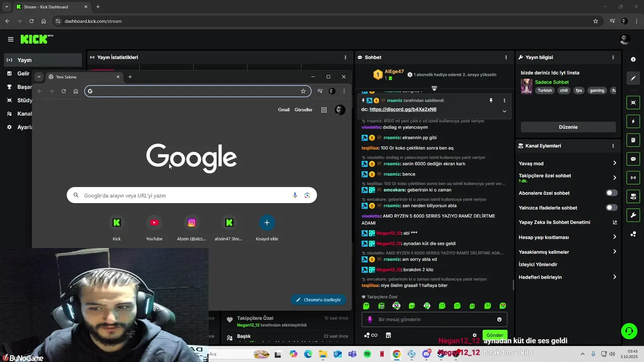Open the pinned discord.gg link
The width and height of the screenshot is (644, 362).
point(403,109)
